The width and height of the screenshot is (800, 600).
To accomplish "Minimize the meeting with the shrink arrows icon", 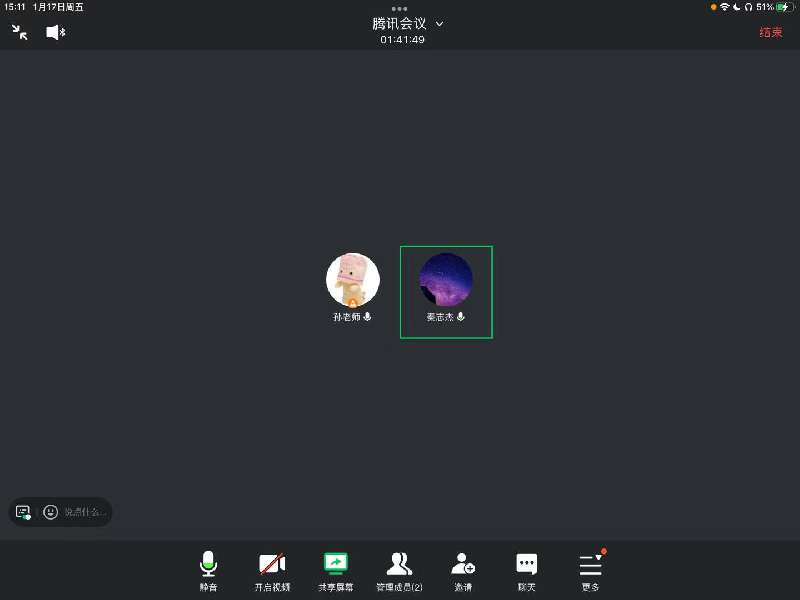I will [x=20, y=33].
